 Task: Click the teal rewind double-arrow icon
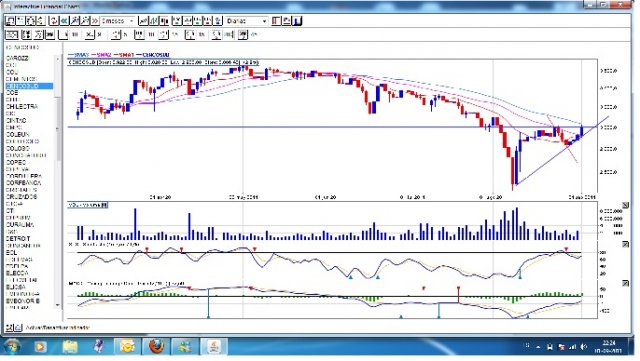coord(64,21)
